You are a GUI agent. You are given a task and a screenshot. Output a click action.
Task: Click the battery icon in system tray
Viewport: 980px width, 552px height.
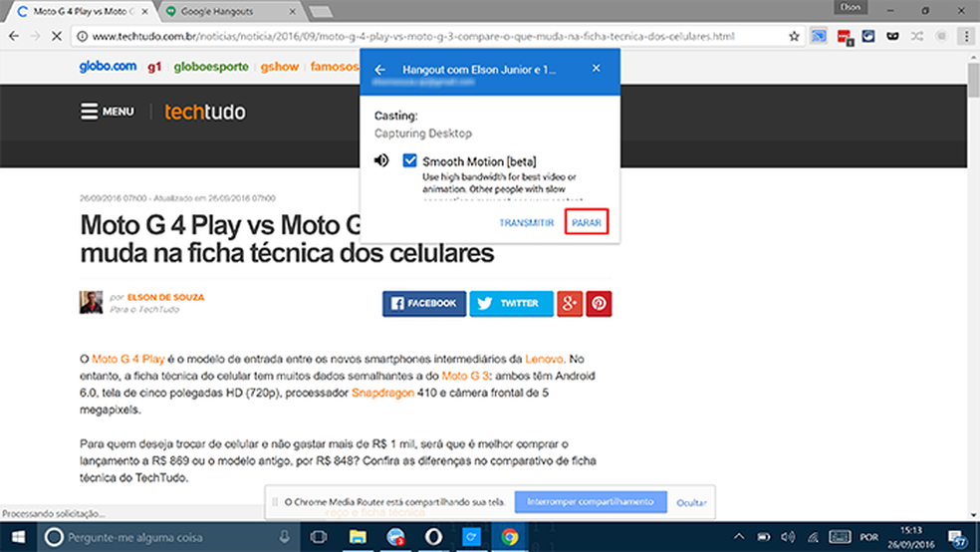tap(764, 537)
